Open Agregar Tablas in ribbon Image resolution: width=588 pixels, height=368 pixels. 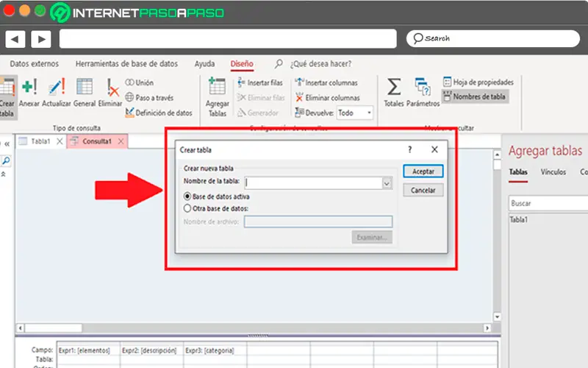tap(217, 97)
